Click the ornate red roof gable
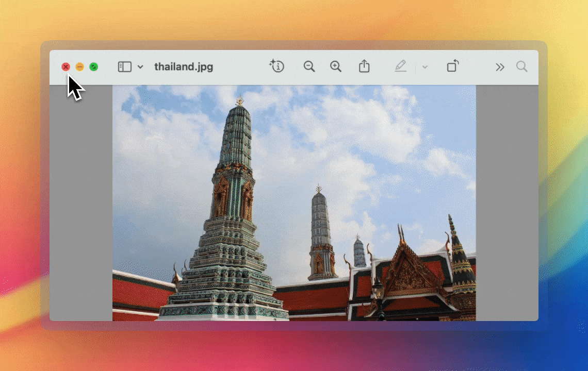The image size is (588, 371). click(x=411, y=271)
